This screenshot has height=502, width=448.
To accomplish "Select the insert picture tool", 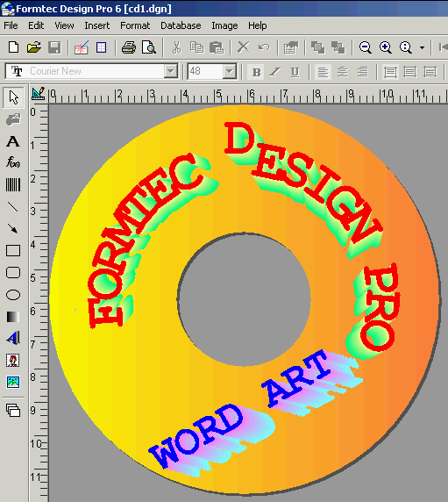I will click(x=13, y=382).
